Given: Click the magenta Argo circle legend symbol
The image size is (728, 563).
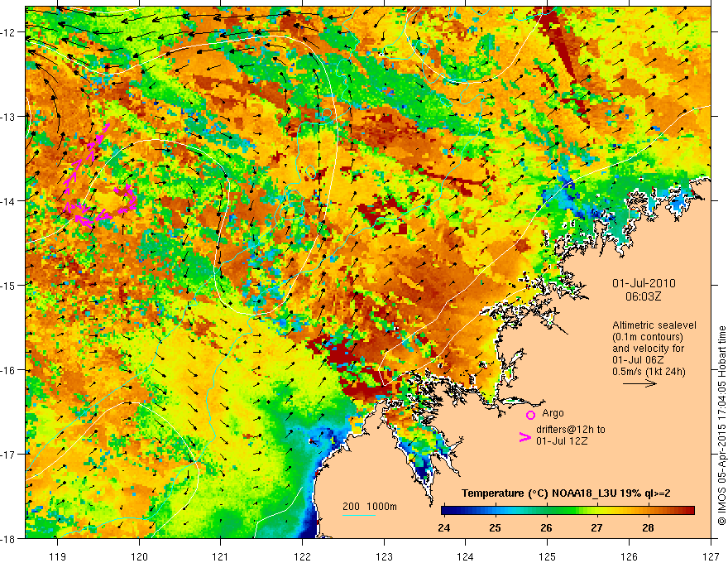Looking at the screenshot, I should click(530, 415).
